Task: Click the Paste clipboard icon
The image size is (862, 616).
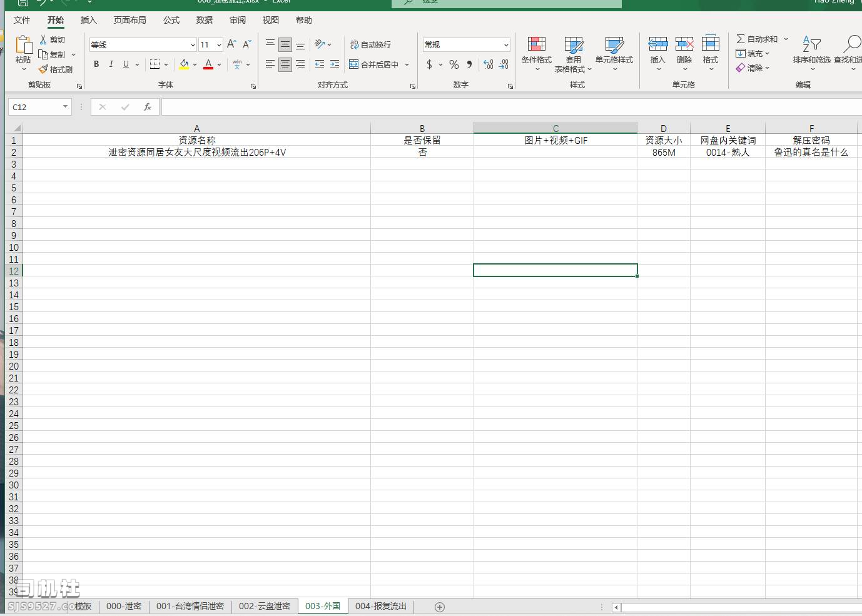Action: point(23,45)
